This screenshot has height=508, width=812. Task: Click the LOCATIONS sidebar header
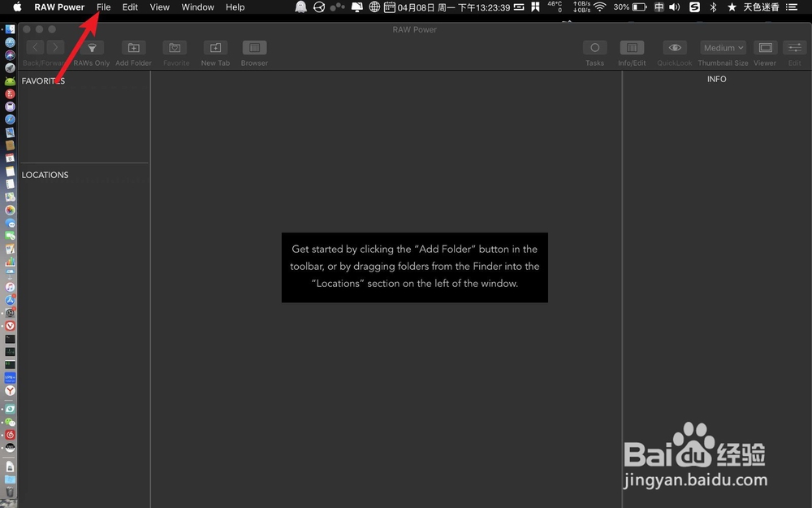[45, 175]
